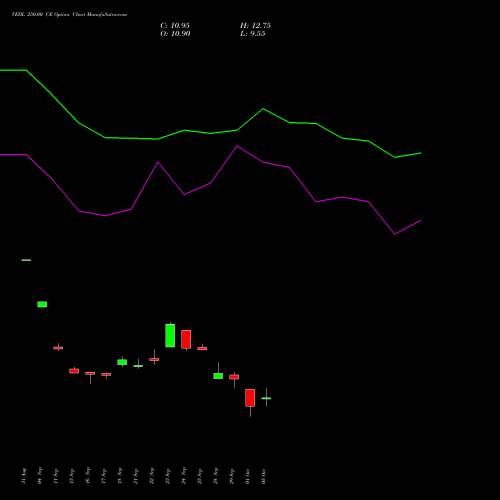The height and width of the screenshot is (500, 500).
Task: Click the high value 'H: 12.75'
Action: [x=255, y=26]
